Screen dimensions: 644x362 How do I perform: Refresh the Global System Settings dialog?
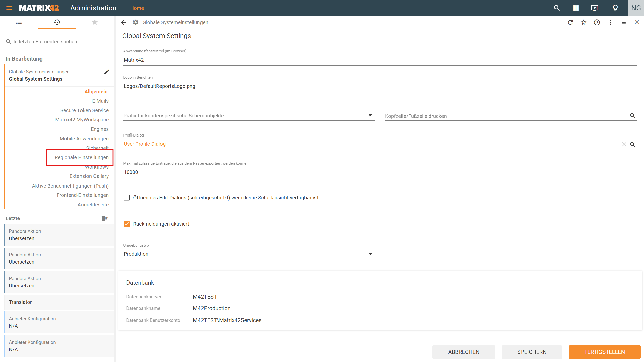pos(570,22)
